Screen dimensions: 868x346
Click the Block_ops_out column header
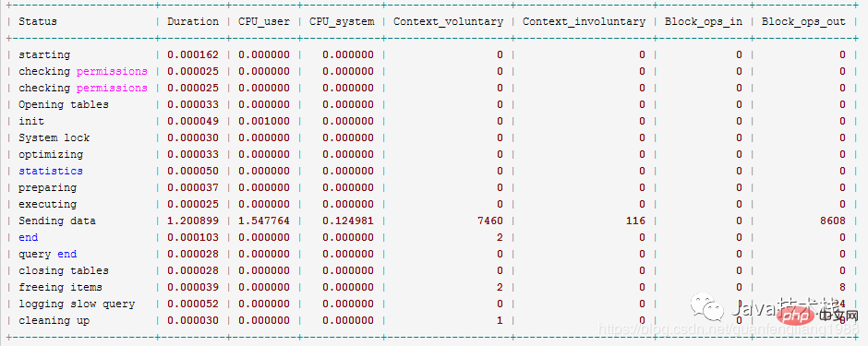[x=803, y=21]
